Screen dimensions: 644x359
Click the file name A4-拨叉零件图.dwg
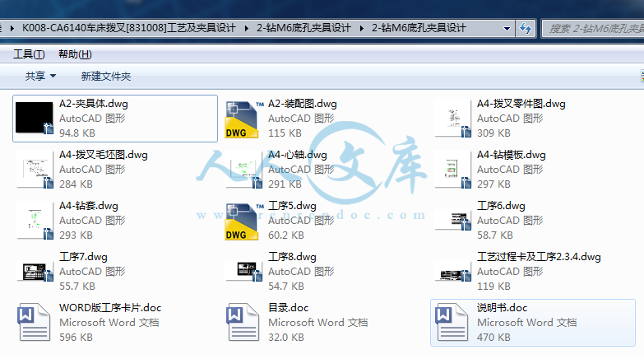click(x=521, y=104)
